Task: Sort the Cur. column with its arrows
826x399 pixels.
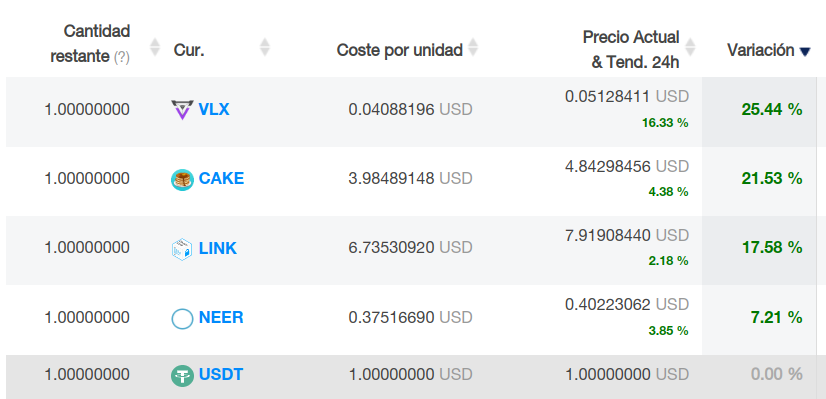Action: coord(264,47)
